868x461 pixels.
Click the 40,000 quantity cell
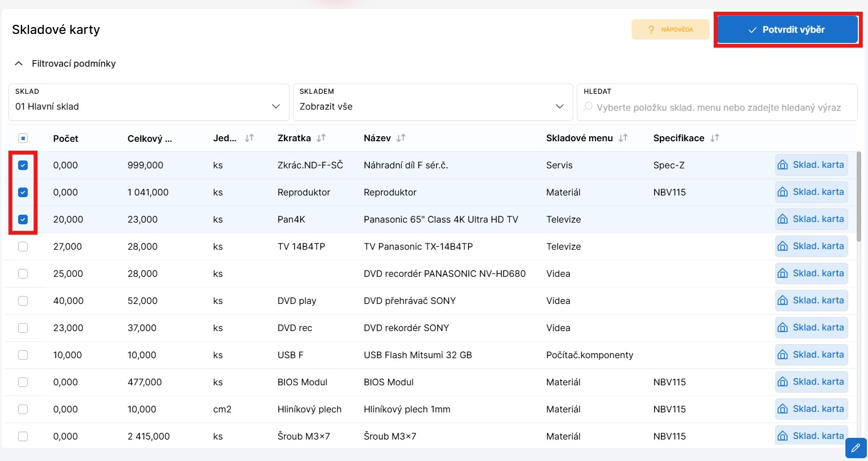pos(68,301)
